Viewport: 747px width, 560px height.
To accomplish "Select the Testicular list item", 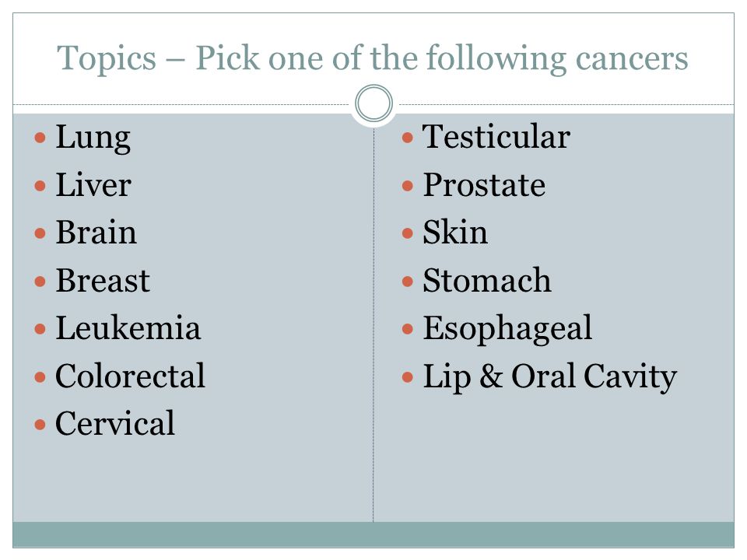I will point(496,137).
